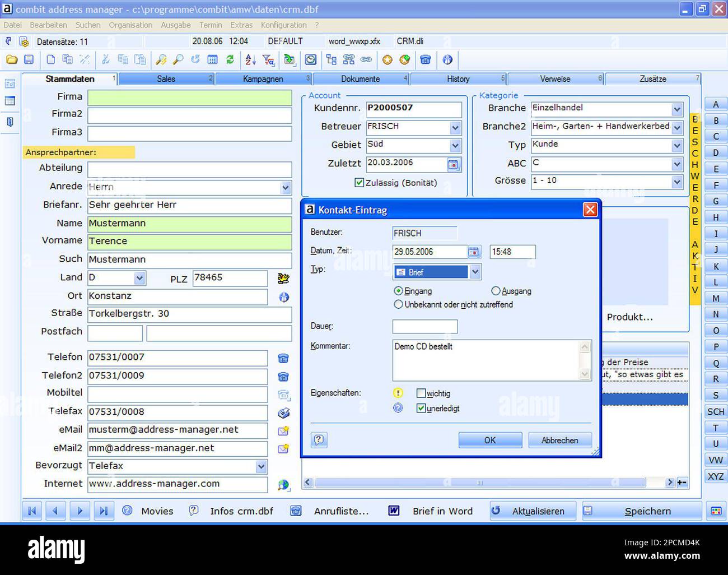Uncheck the unerledigt checkbox
The width and height of the screenshot is (728, 575).
point(421,409)
